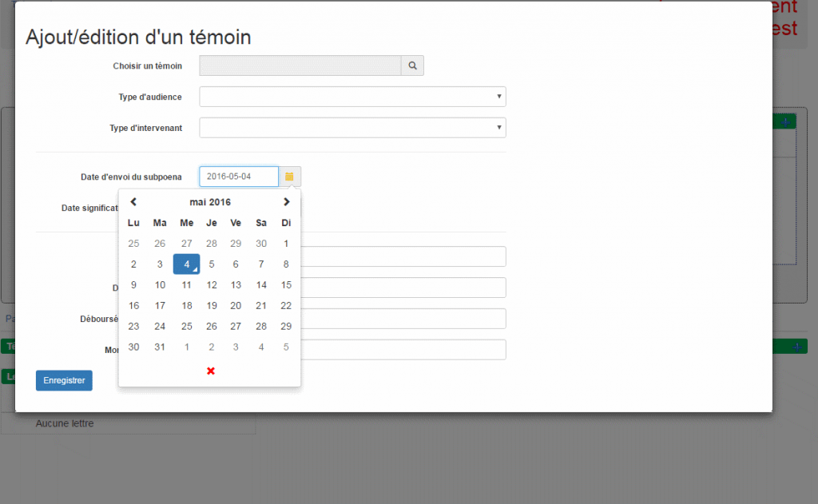Select May 6 in the calendar
Screen dimensions: 818x504
click(236, 264)
